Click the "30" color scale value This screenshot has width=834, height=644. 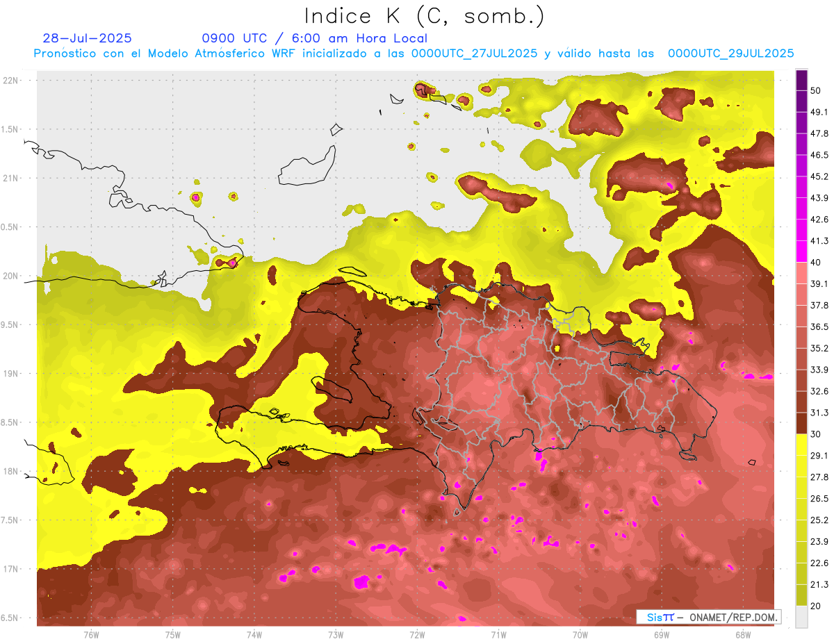(x=816, y=434)
